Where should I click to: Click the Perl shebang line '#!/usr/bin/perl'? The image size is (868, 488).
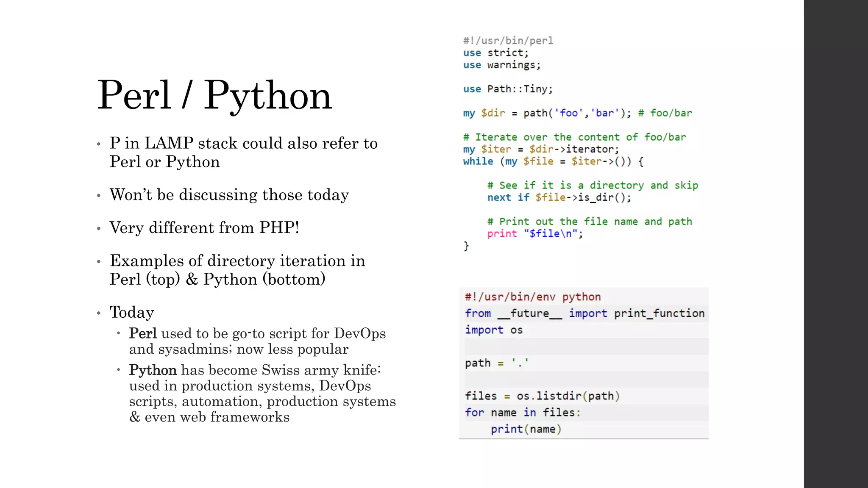coord(508,41)
